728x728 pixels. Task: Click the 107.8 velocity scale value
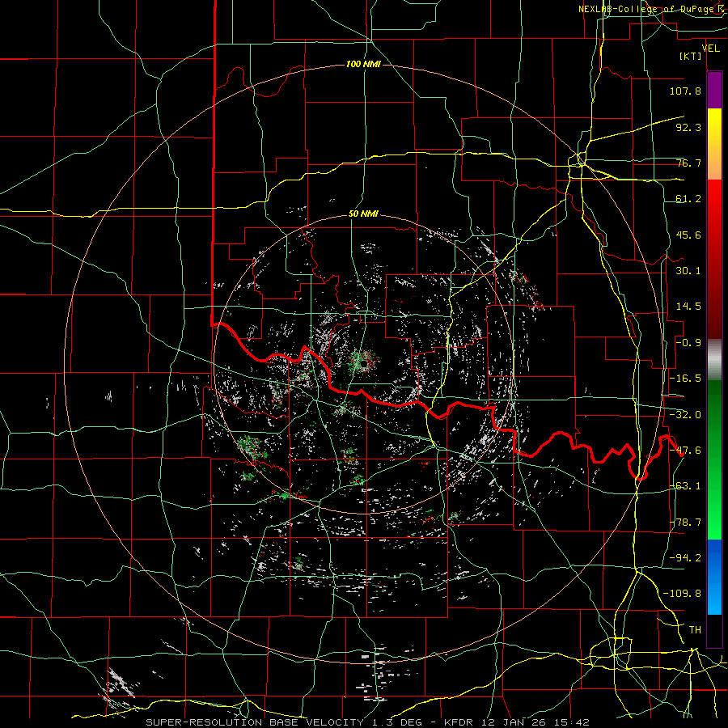pos(685,91)
